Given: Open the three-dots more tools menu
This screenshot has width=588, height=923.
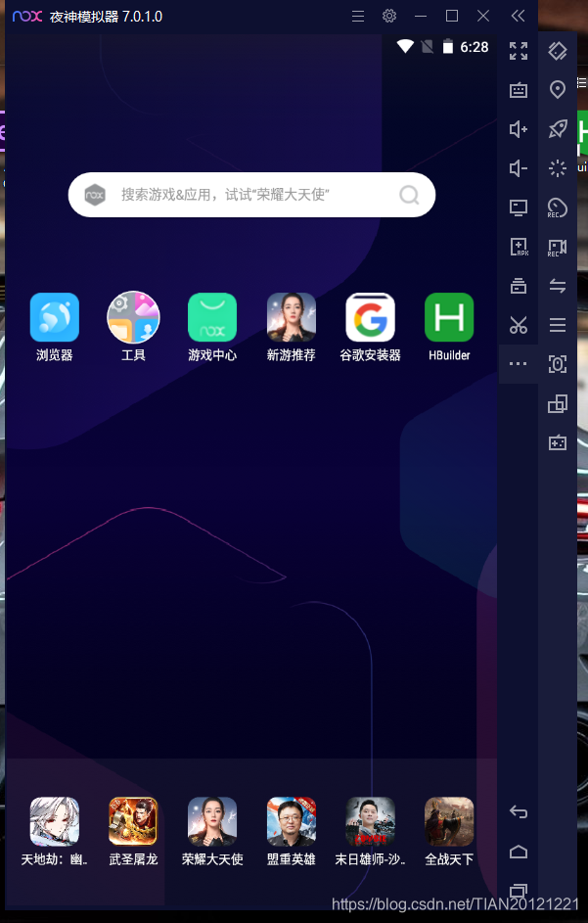Looking at the screenshot, I should click(518, 364).
